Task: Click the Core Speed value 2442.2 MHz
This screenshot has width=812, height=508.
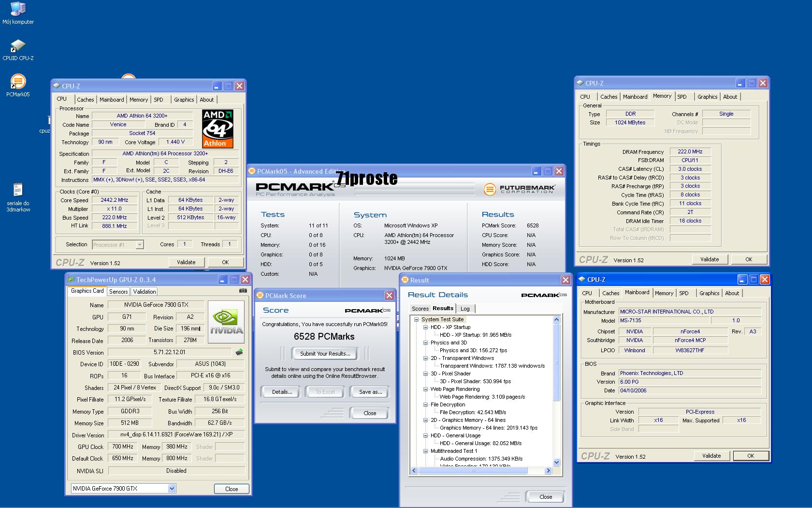Action: click(115, 200)
